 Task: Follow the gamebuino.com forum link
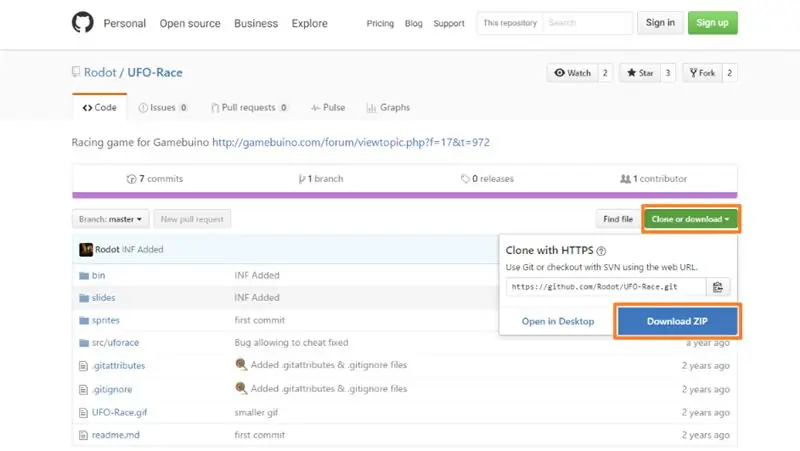pos(351,142)
